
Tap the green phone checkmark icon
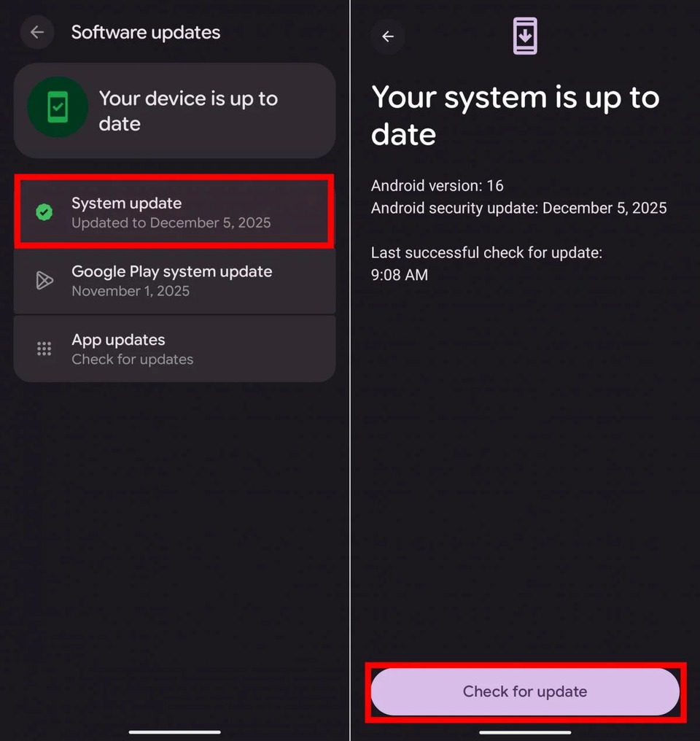coord(58,107)
